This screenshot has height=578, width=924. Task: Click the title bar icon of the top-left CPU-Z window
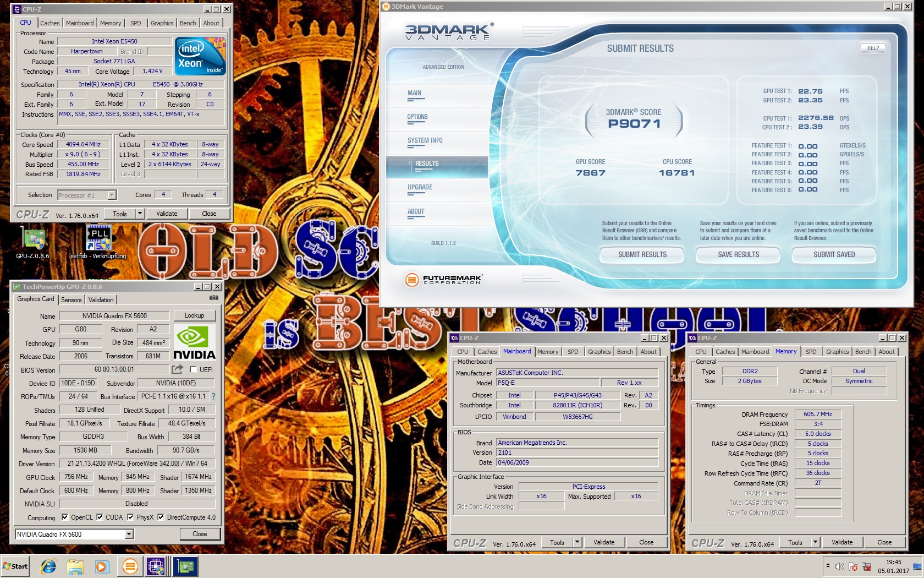[x=17, y=9]
